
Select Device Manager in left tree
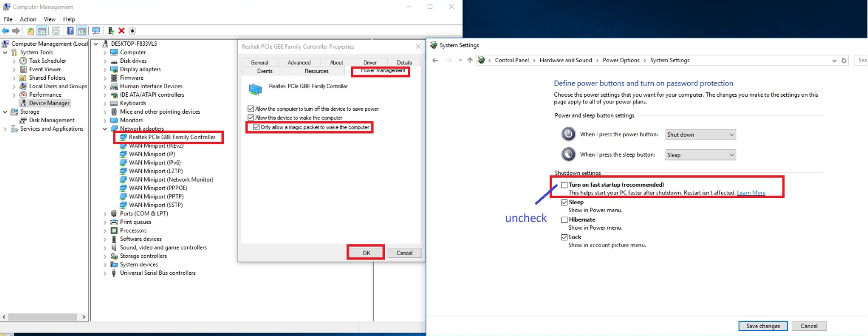(x=49, y=103)
